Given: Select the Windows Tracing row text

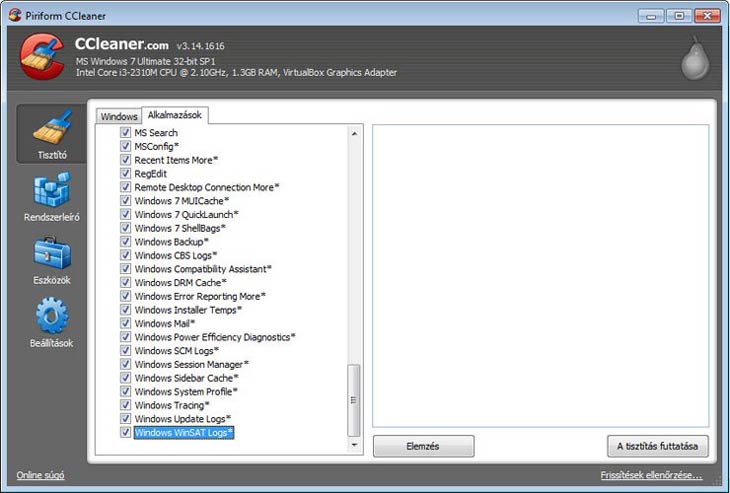Looking at the screenshot, I should [x=172, y=405].
